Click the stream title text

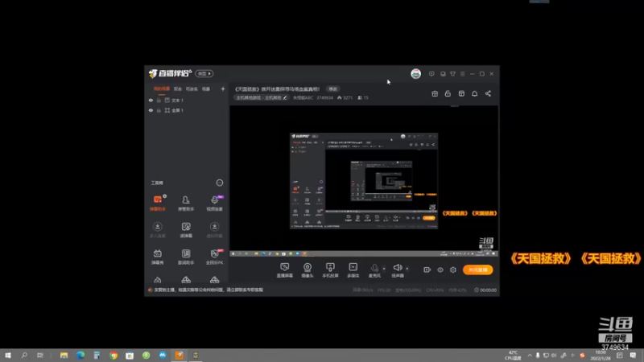pyautogui.click(x=277, y=88)
